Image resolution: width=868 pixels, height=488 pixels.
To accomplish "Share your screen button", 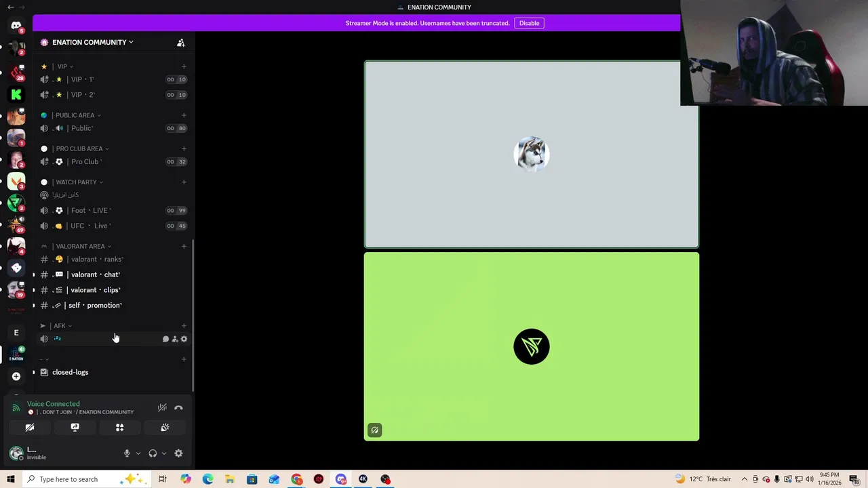I will (x=75, y=428).
